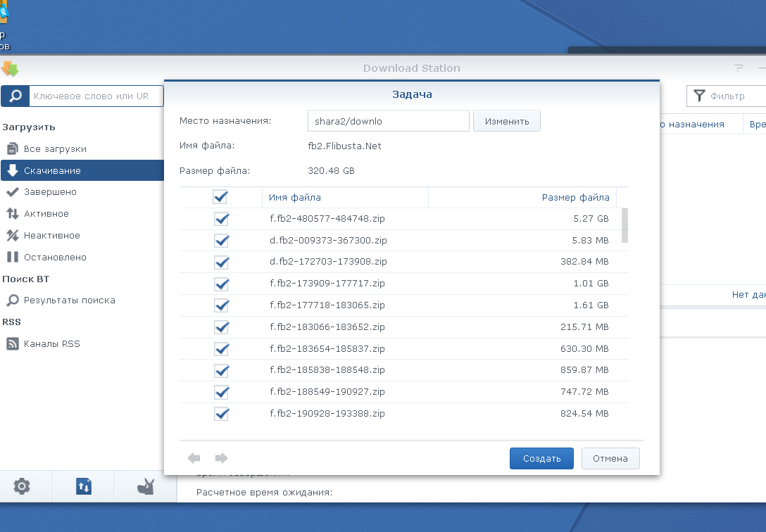The height and width of the screenshot is (532, 766).
Task: Click the transfer speed arrows icon
Action: click(x=83, y=486)
